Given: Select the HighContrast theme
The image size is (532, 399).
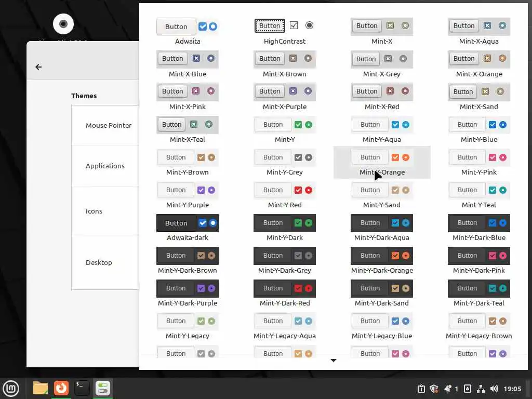Looking at the screenshot, I should coord(285,32).
